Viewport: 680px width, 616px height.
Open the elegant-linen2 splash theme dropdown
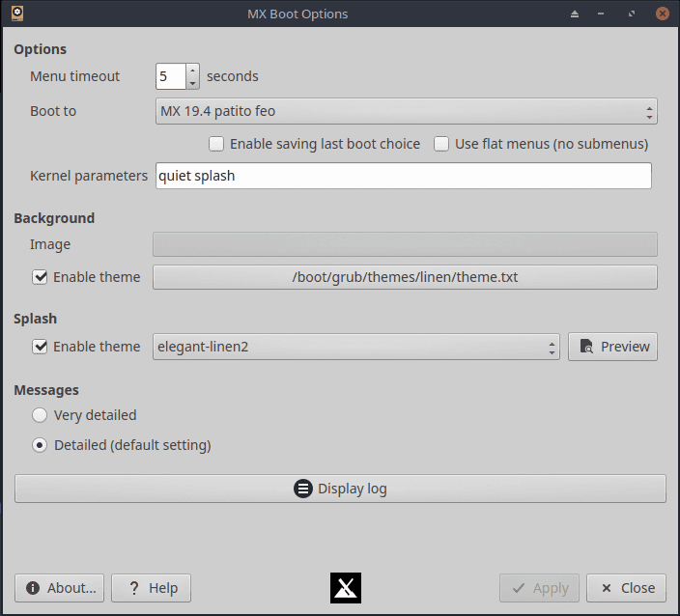click(356, 347)
